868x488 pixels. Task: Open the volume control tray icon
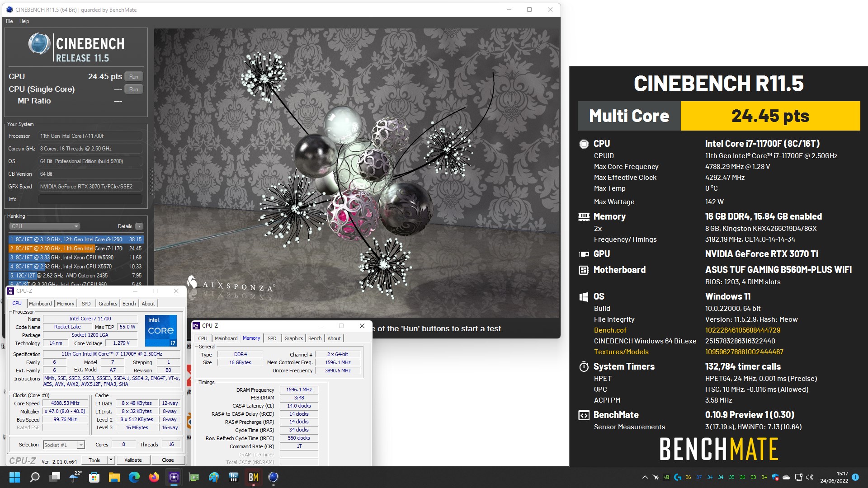810,477
